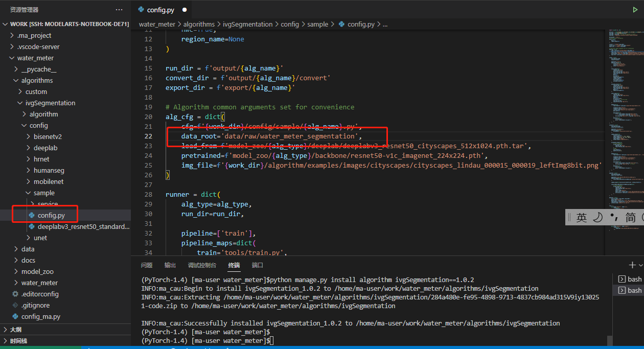The height and width of the screenshot is (349, 644).
Task: Toggle IME punctuation mode icon
Action: pos(614,217)
